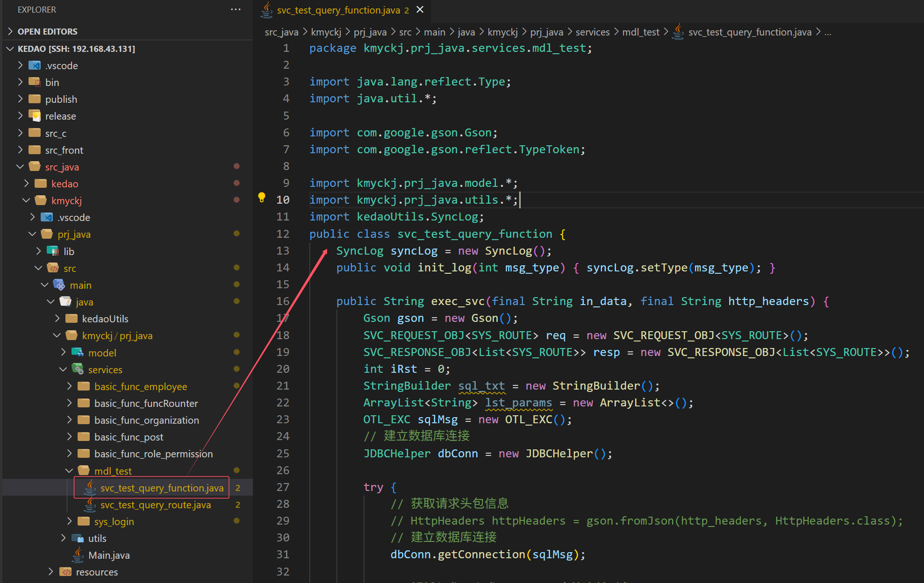Close the svc_test_query_function.java tab
924x583 pixels.
point(420,10)
